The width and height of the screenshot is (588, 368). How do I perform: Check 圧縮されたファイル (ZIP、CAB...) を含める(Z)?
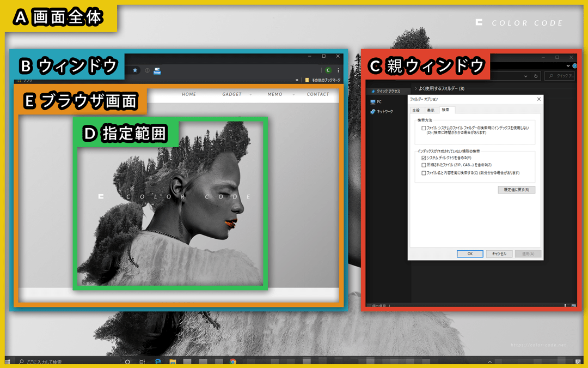[424, 165]
